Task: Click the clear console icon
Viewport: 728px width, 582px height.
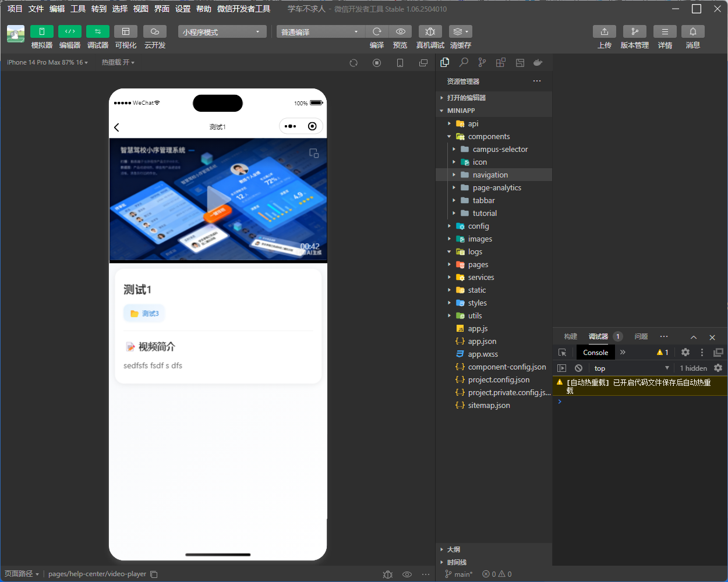Action: click(x=578, y=368)
